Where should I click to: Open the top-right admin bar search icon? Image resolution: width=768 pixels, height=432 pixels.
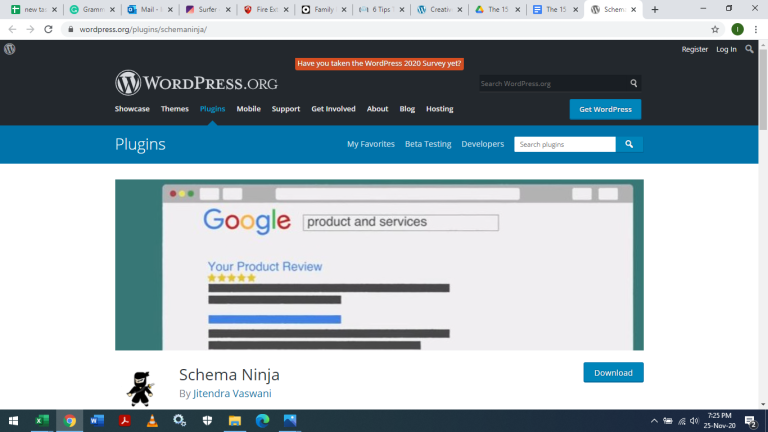tap(749, 49)
